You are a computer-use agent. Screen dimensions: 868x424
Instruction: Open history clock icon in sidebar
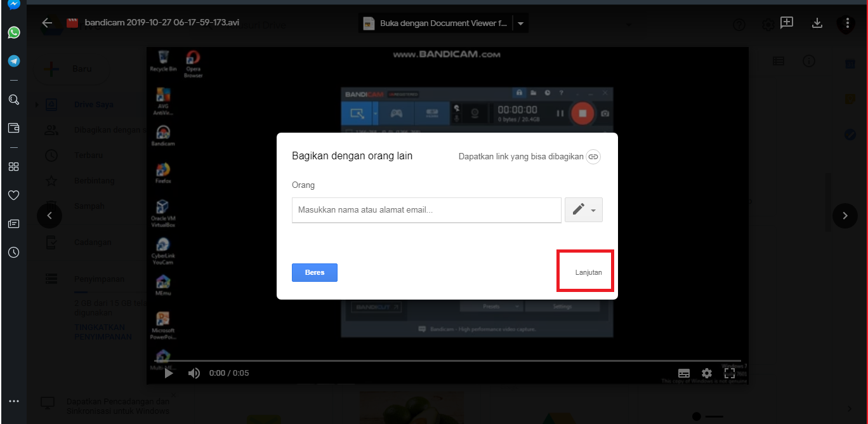pos(13,252)
